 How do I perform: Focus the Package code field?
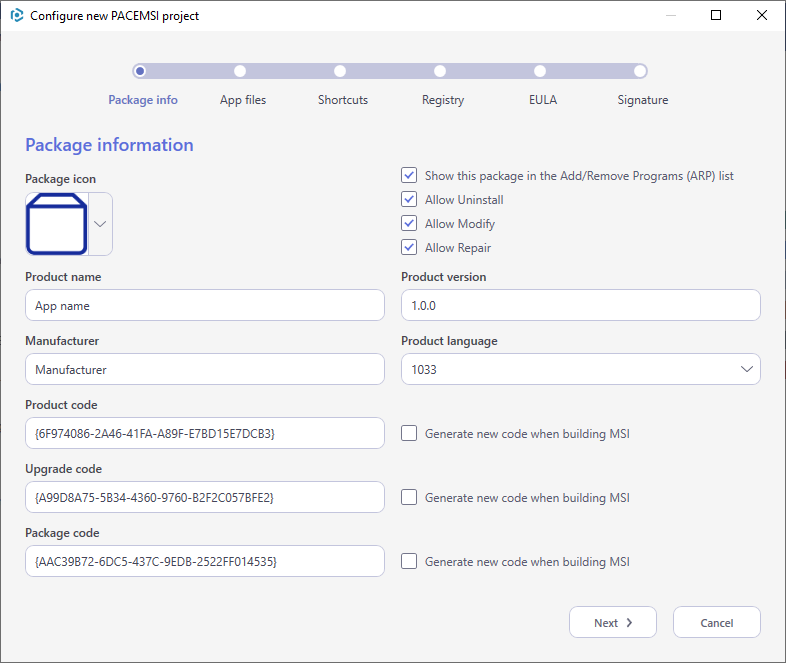[x=205, y=561]
